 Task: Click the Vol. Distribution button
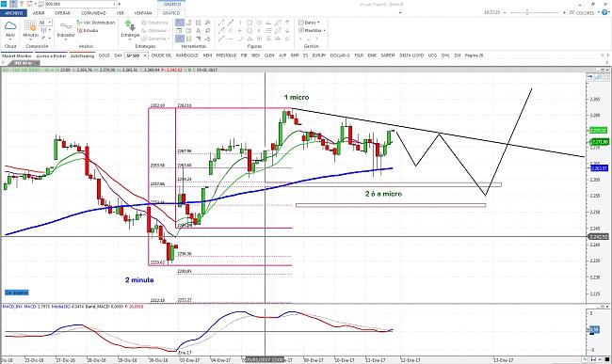96,23
